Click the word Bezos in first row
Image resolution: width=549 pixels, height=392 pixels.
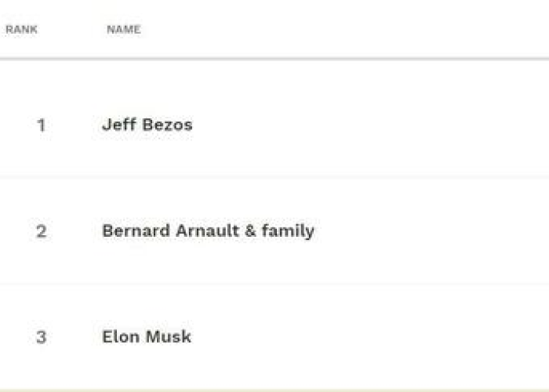point(167,125)
